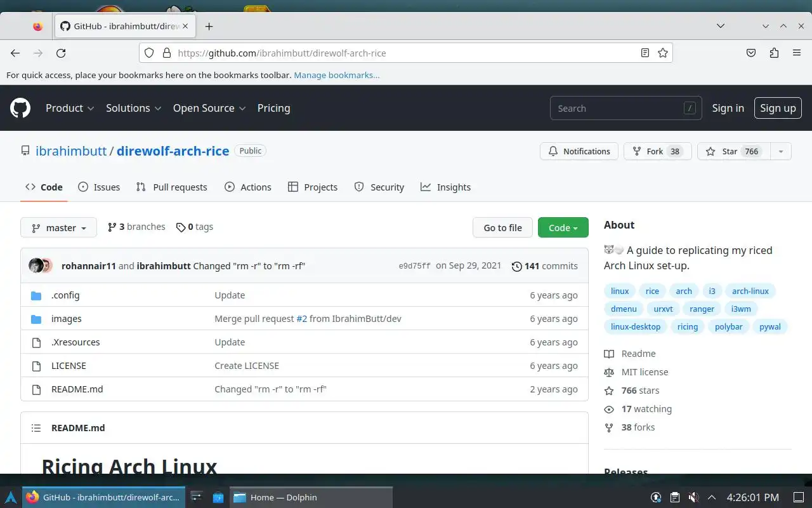
Task: Click the 0 tags link
Action: [195, 227]
